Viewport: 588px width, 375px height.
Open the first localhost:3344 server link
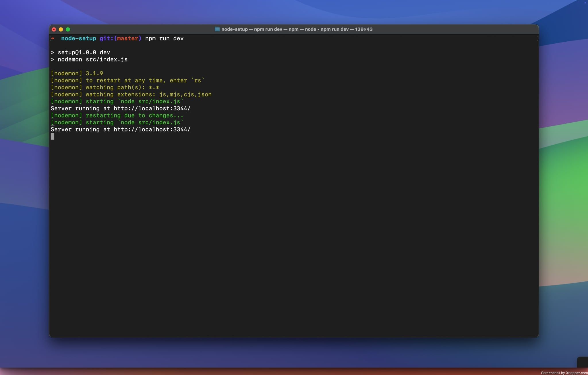coord(152,108)
